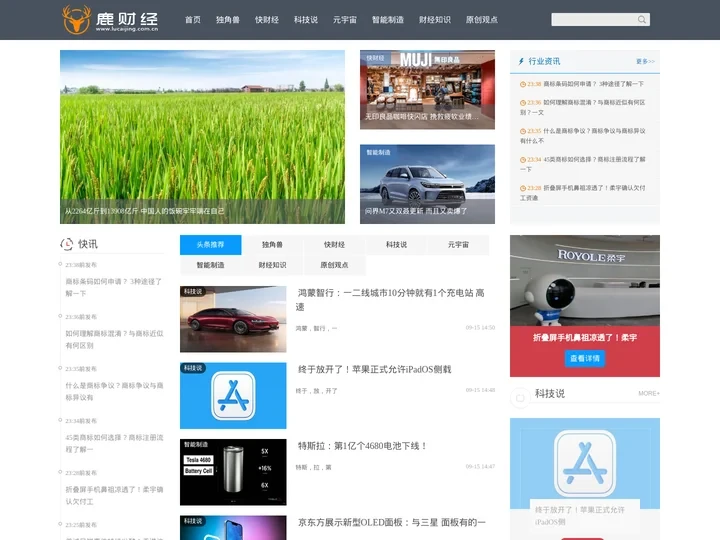Open article 终于放开了!苹果正式允许iPadOS侧载
The width and height of the screenshot is (720, 540).
[375, 370]
